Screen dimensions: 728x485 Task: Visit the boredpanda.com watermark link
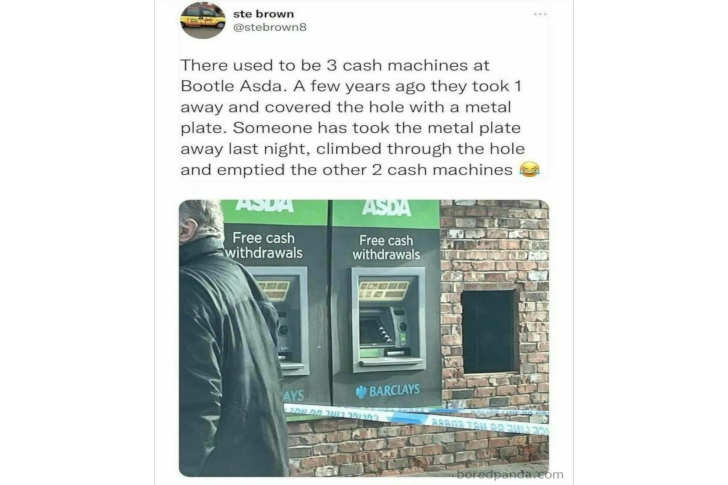pyautogui.click(x=509, y=474)
